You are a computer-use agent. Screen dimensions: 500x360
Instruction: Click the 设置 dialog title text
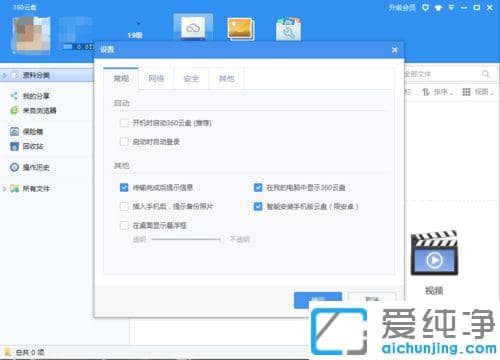[x=107, y=50]
